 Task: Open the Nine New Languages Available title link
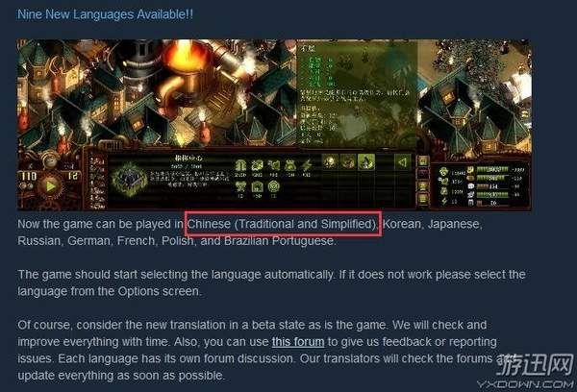point(105,14)
